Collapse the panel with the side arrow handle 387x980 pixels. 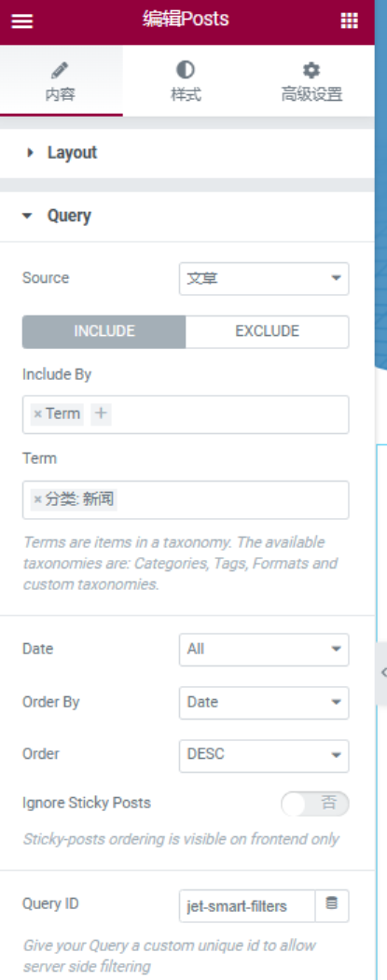click(x=381, y=673)
